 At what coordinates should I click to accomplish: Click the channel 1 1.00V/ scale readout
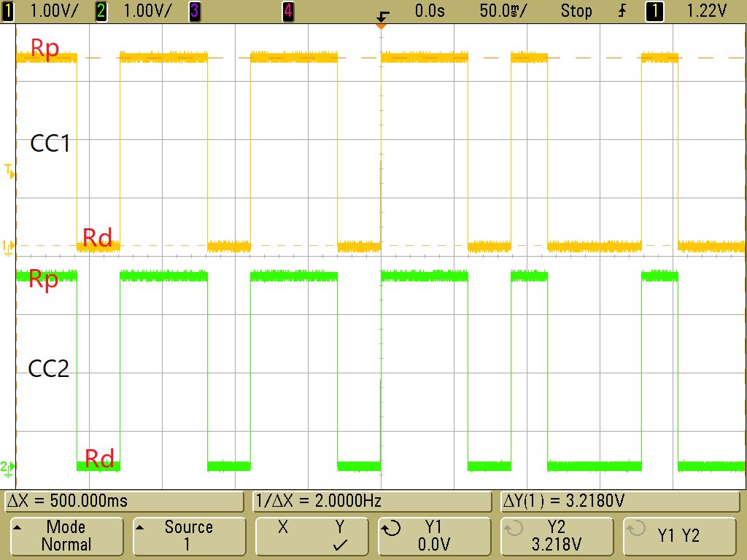tap(54, 11)
